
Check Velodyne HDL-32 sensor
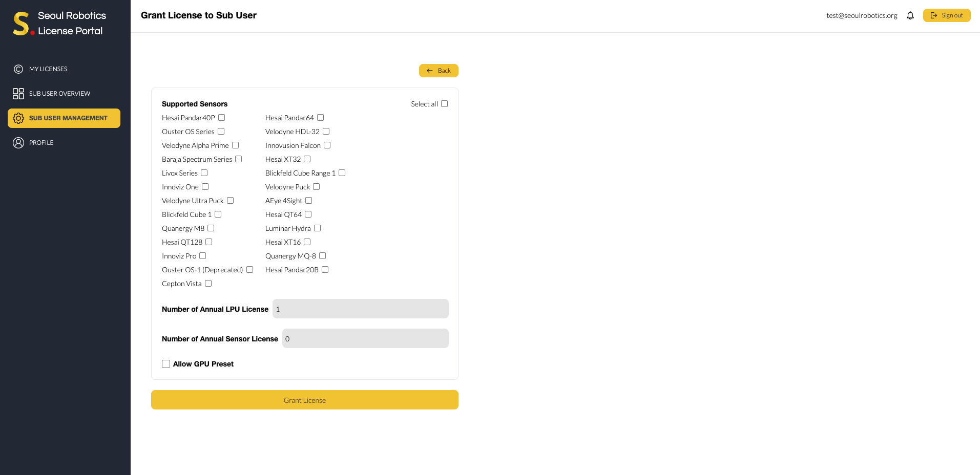326,132
